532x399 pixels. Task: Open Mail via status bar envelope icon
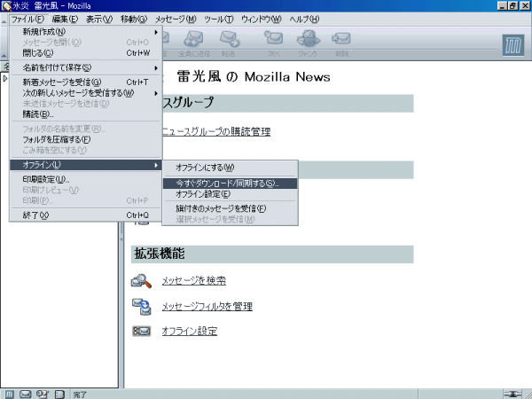tap(26, 395)
